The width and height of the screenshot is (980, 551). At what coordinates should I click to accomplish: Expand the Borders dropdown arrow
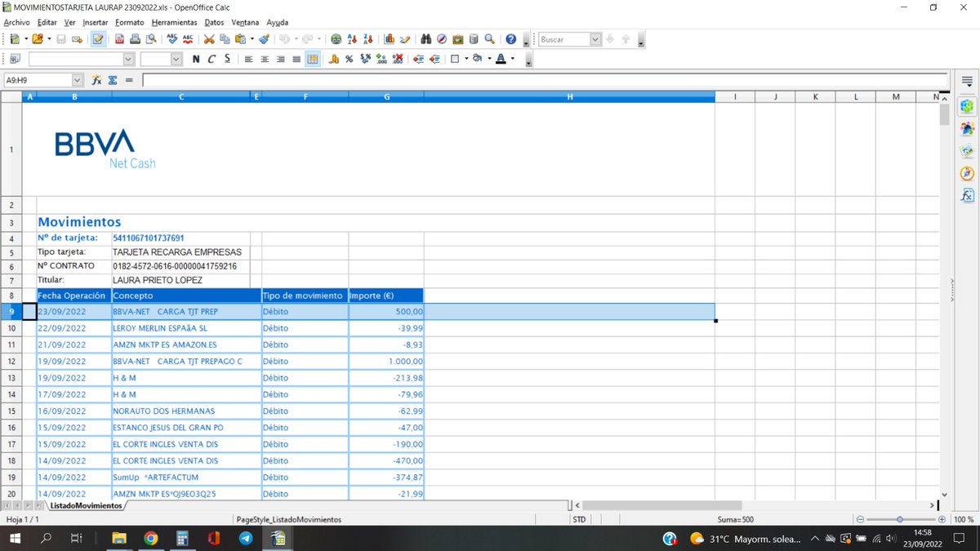465,59
